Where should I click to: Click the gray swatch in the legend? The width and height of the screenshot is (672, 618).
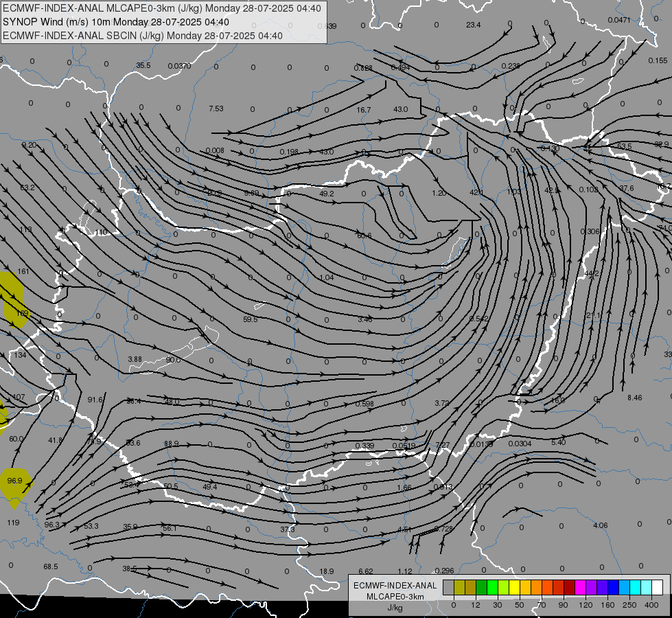pyautogui.click(x=448, y=587)
